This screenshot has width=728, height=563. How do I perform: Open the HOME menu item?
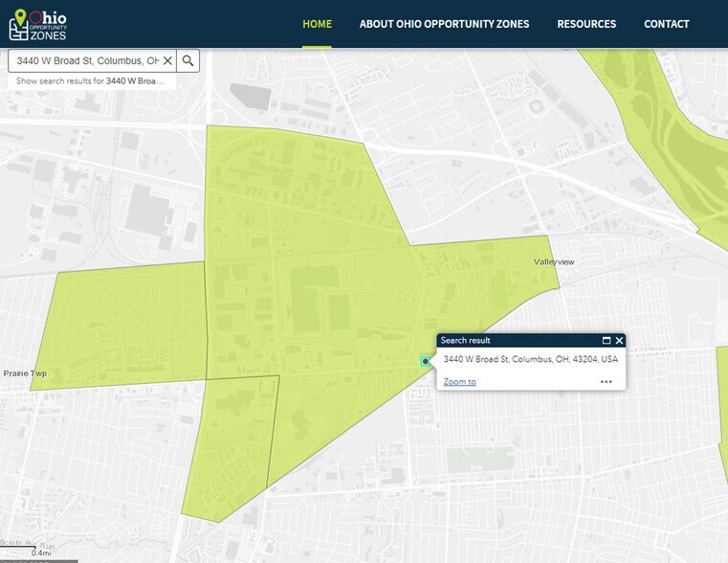317,24
